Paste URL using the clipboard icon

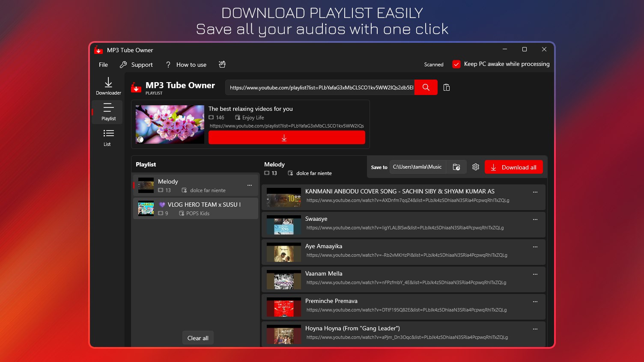click(446, 87)
